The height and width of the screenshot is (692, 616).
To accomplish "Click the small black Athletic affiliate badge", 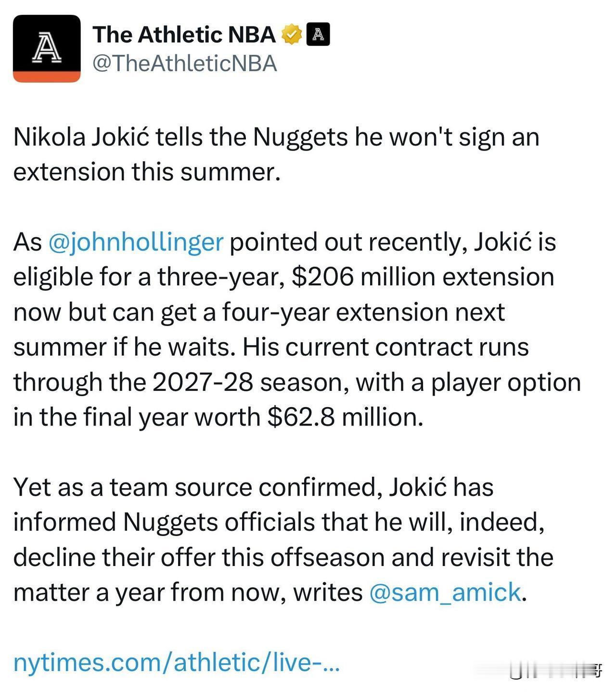I will 318,34.
